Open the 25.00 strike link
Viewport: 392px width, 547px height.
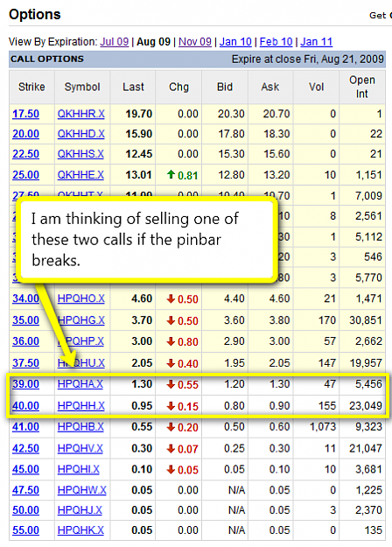pos(25,175)
